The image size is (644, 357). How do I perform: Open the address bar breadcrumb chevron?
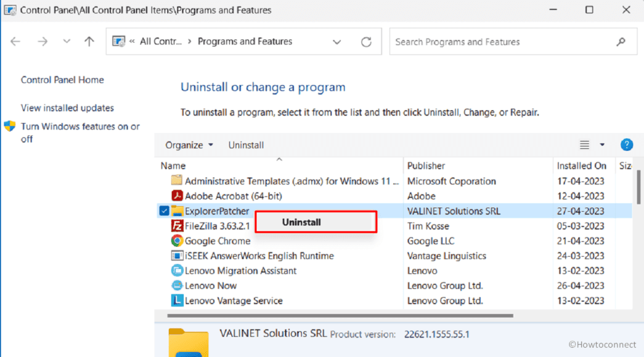tap(337, 41)
